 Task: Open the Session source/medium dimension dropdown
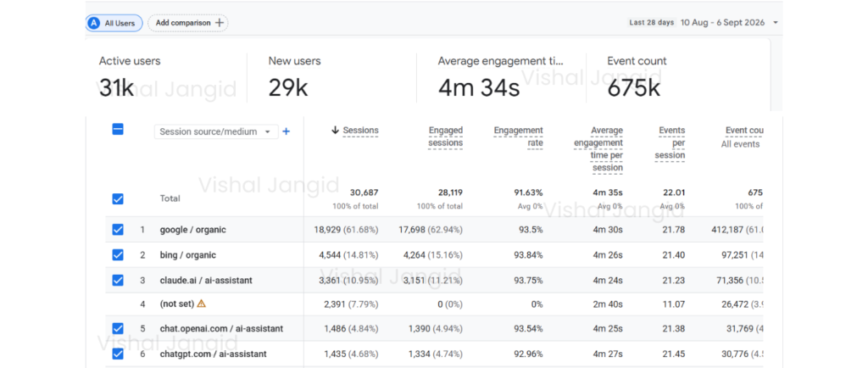pyautogui.click(x=216, y=131)
